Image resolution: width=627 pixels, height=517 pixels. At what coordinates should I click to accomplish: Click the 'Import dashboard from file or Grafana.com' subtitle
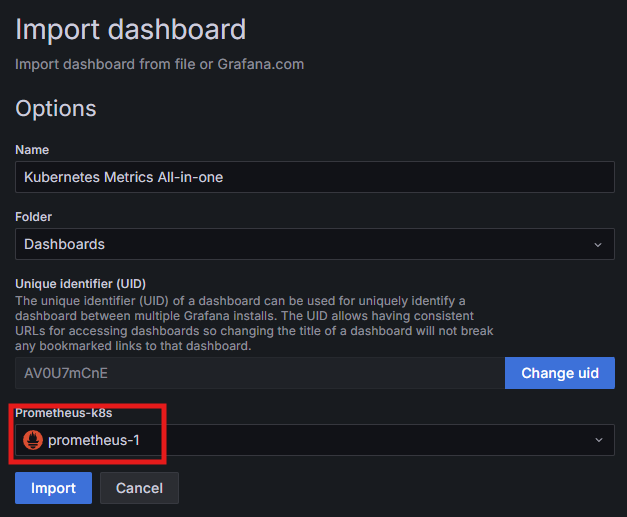(x=160, y=64)
